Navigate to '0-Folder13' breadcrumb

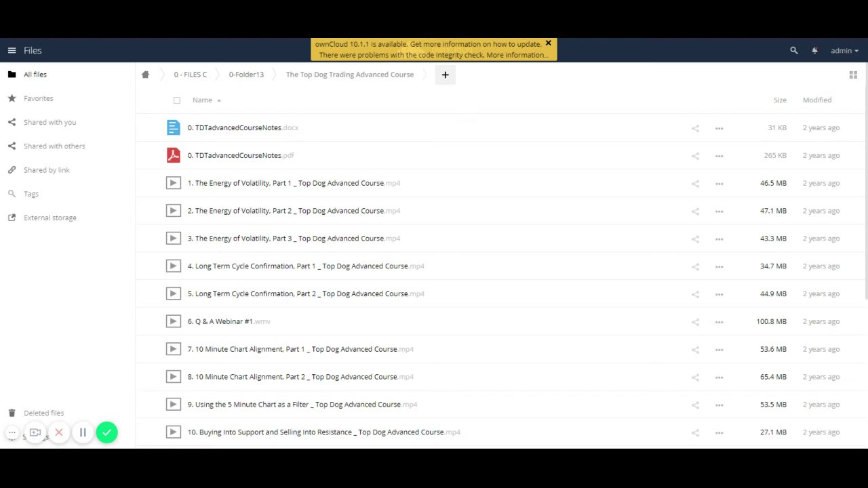pos(246,75)
